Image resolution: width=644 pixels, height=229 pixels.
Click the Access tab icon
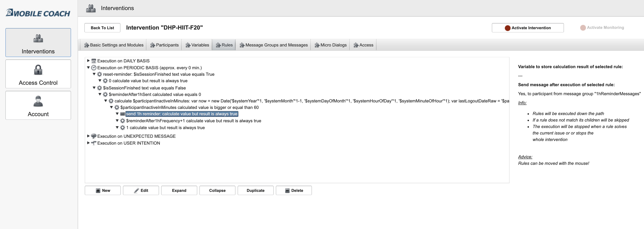click(356, 45)
